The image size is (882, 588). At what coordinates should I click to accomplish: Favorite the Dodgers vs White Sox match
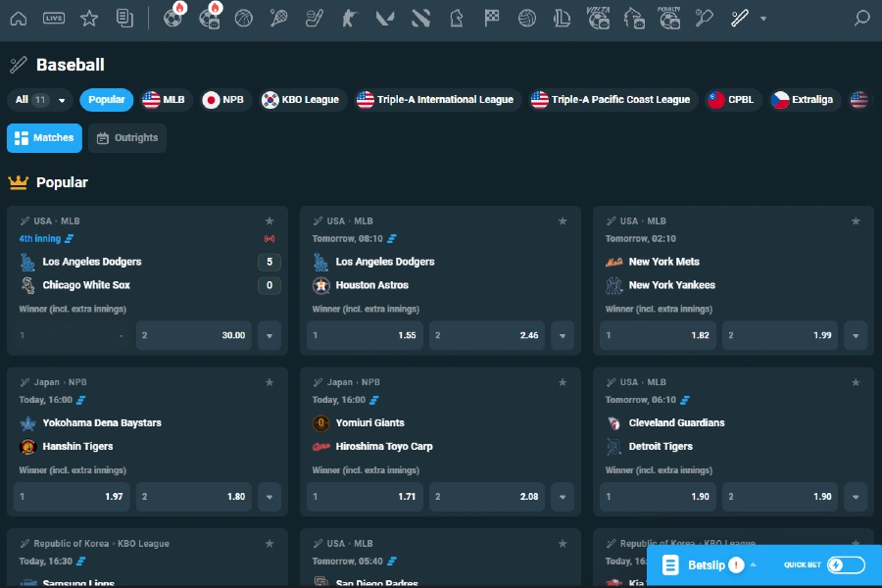(269, 220)
